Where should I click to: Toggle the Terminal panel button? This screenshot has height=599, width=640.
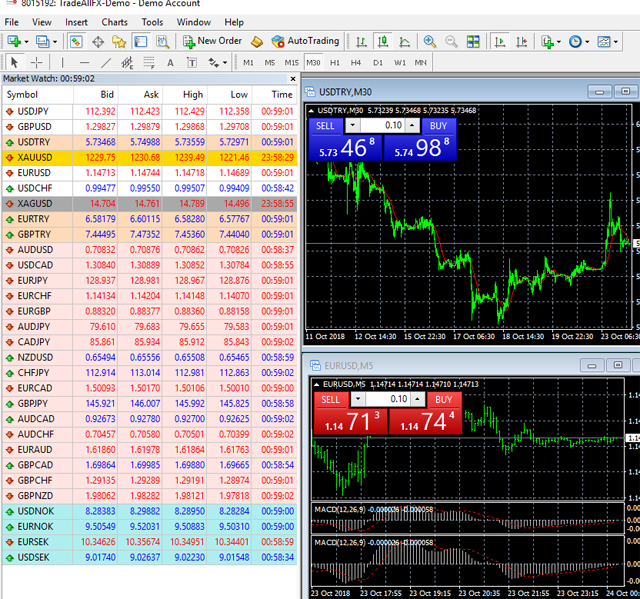click(141, 42)
